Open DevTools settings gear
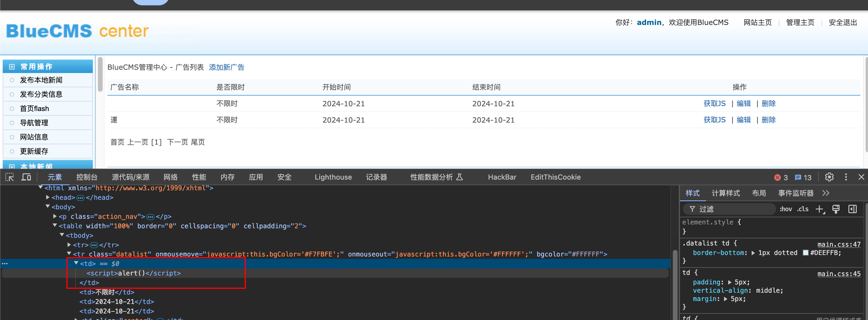This screenshot has height=320, width=868. click(x=829, y=177)
